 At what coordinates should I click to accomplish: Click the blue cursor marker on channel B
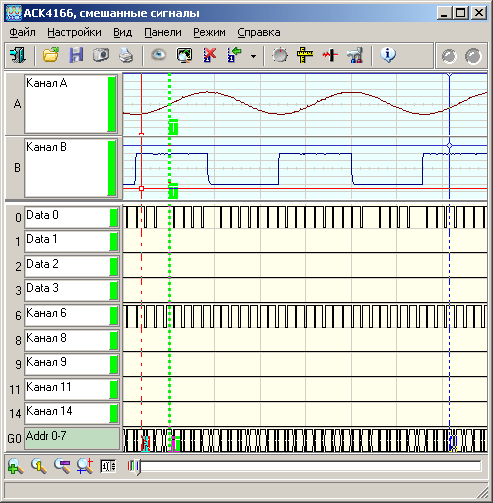point(449,146)
